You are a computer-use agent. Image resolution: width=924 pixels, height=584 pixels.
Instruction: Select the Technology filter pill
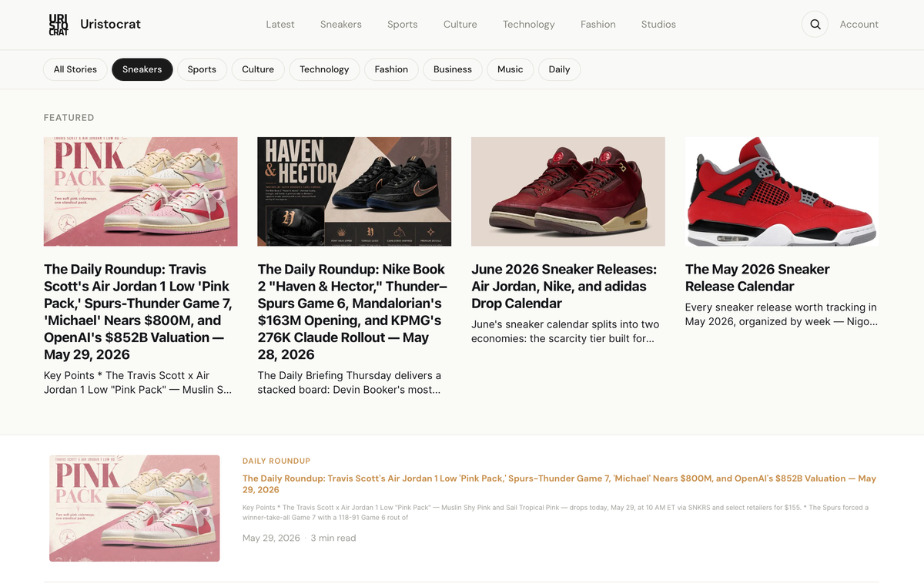[x=324, y=69]
